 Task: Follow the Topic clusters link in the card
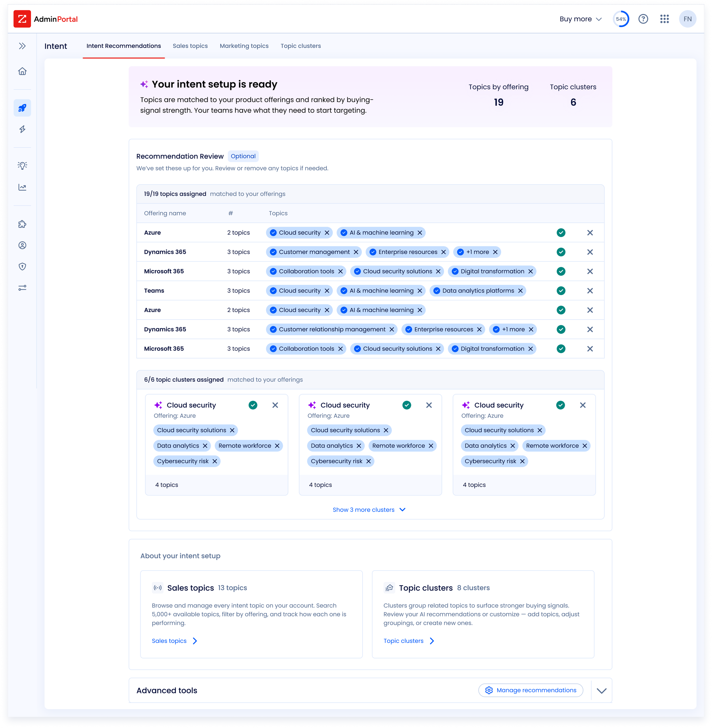tap(409, 641)
